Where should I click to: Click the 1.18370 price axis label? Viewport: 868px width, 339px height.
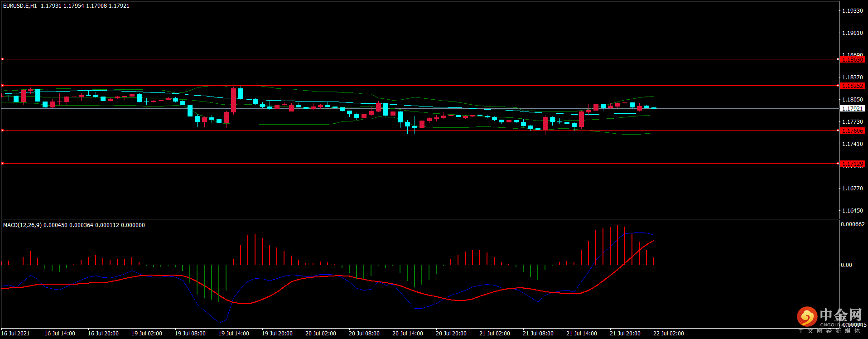(x=852, y=77)
